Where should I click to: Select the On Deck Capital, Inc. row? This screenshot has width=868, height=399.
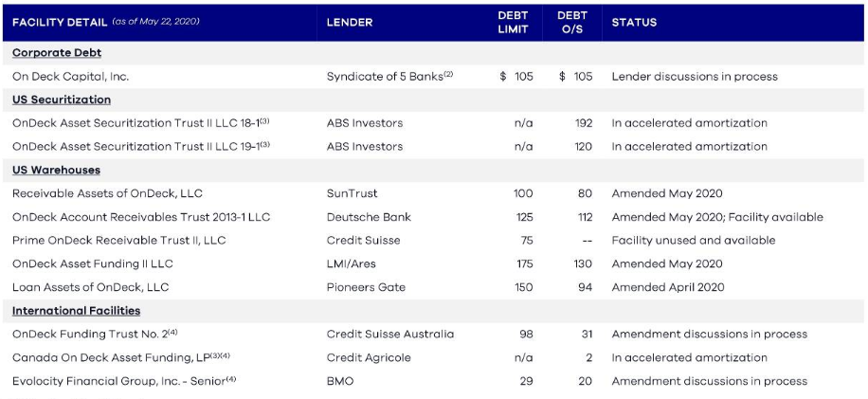click(70, 77)
